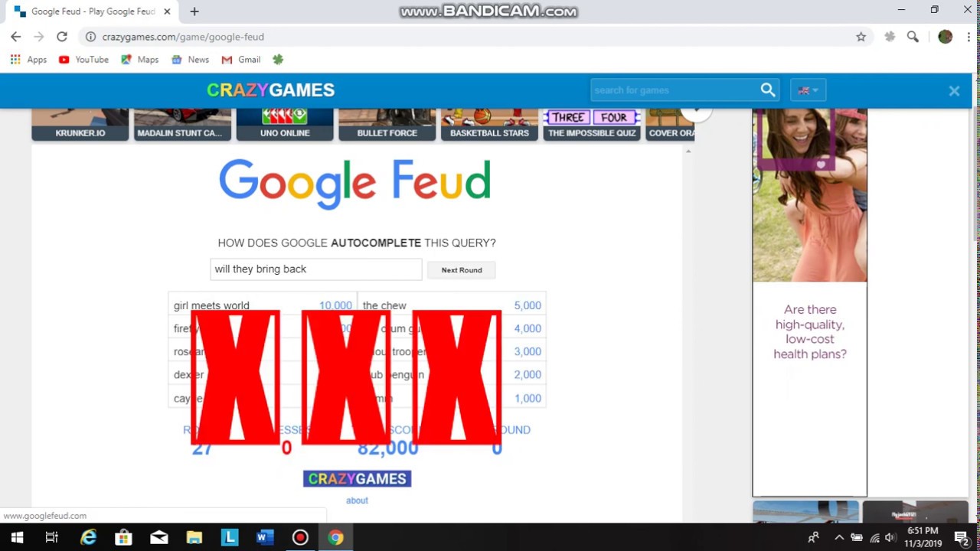Go back to the previous page

(15, 37)
